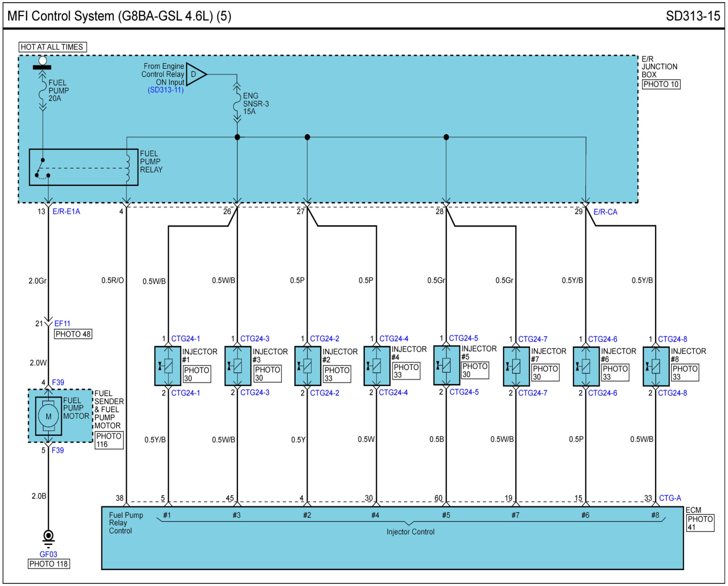Click the PHOTO 118 ground button
The image size is (728, 586).
click(x=49, y=564)
